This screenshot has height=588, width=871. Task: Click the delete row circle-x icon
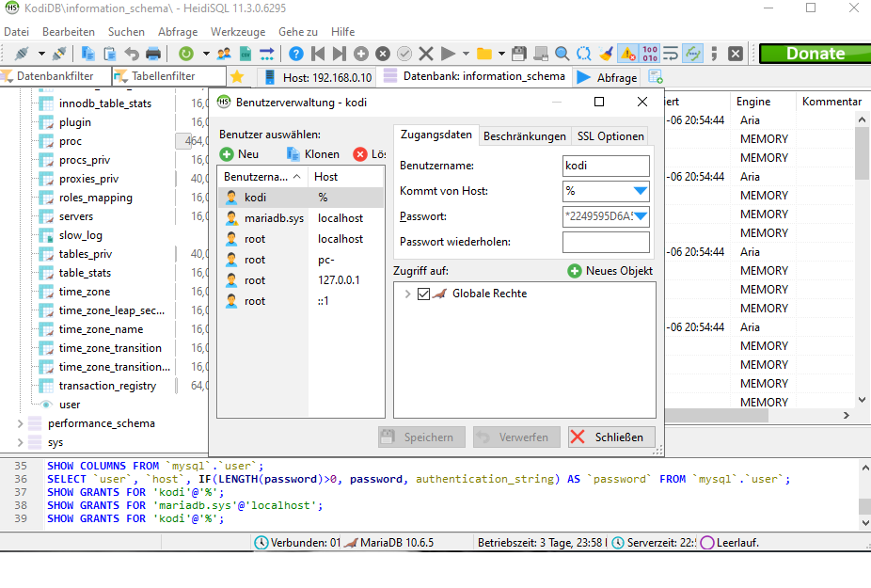click(383, 54)
